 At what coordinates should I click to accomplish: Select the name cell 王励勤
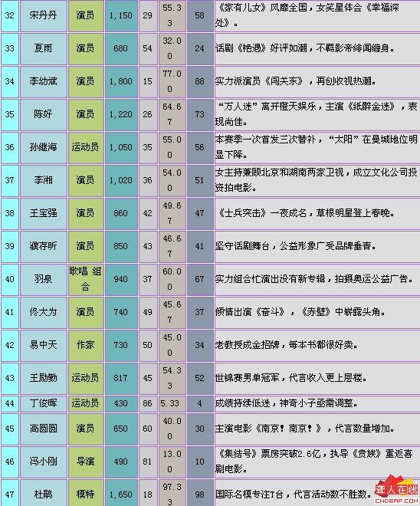pos(44,378)
